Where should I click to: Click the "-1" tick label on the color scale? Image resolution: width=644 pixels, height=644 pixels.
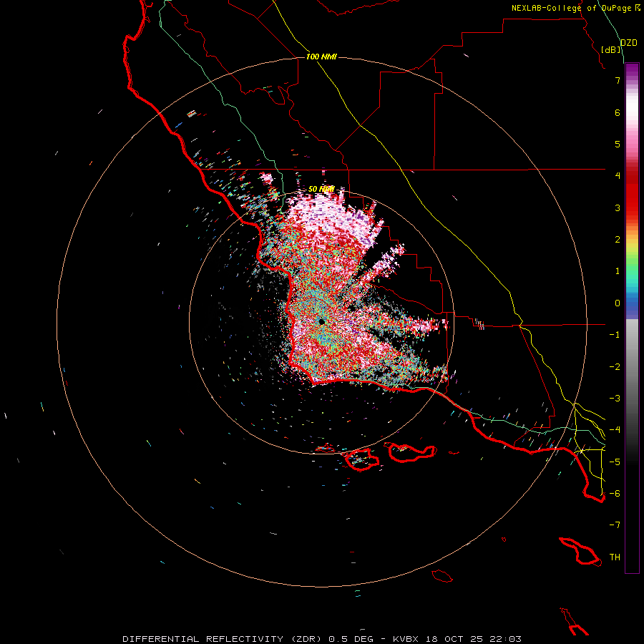coord(615,335)
